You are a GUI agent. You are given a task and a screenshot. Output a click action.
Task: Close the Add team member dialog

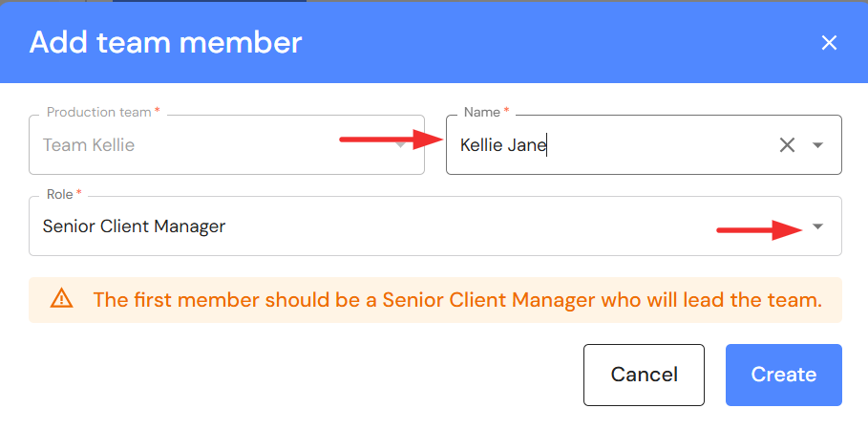tap(829, 42)
